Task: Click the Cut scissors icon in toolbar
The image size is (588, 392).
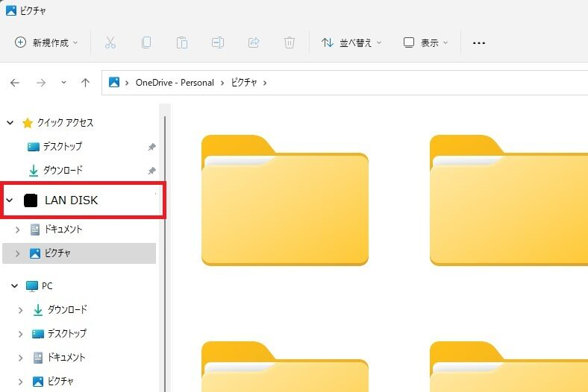Action: pos(110,42)
